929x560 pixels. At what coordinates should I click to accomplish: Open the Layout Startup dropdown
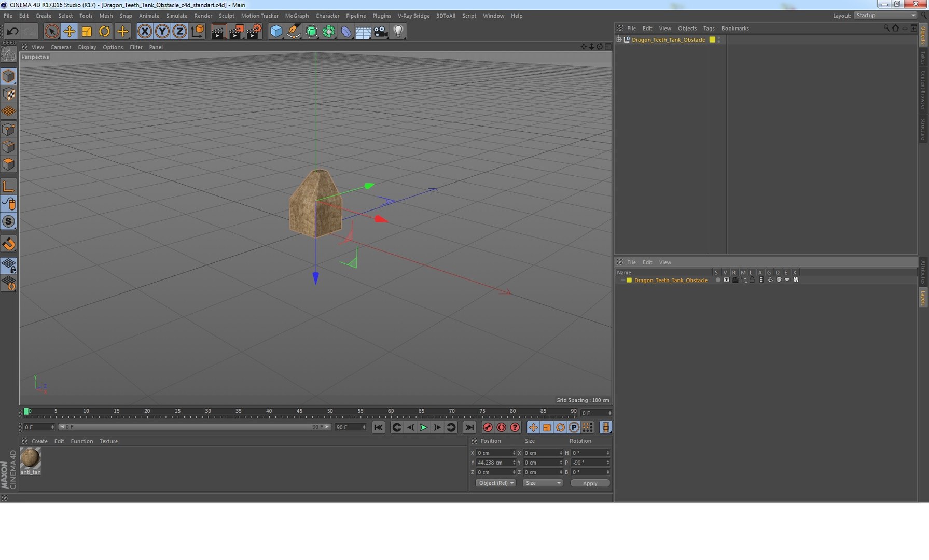coord(885,16)
